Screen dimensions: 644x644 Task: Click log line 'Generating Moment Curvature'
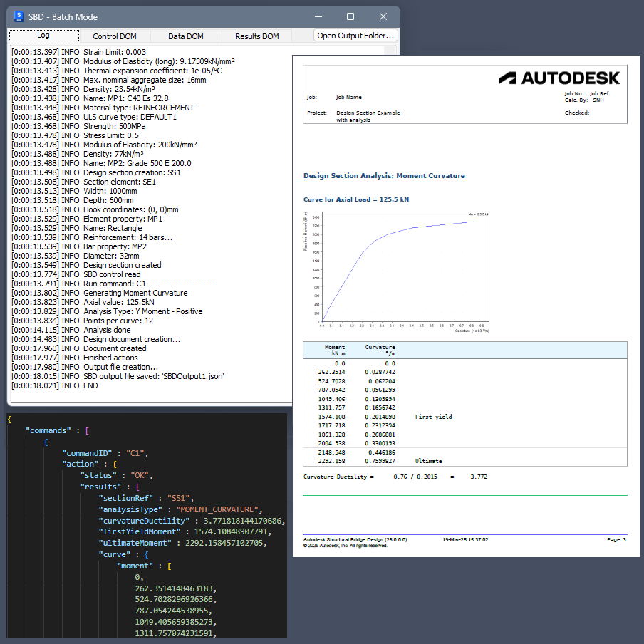coord(100,293)
